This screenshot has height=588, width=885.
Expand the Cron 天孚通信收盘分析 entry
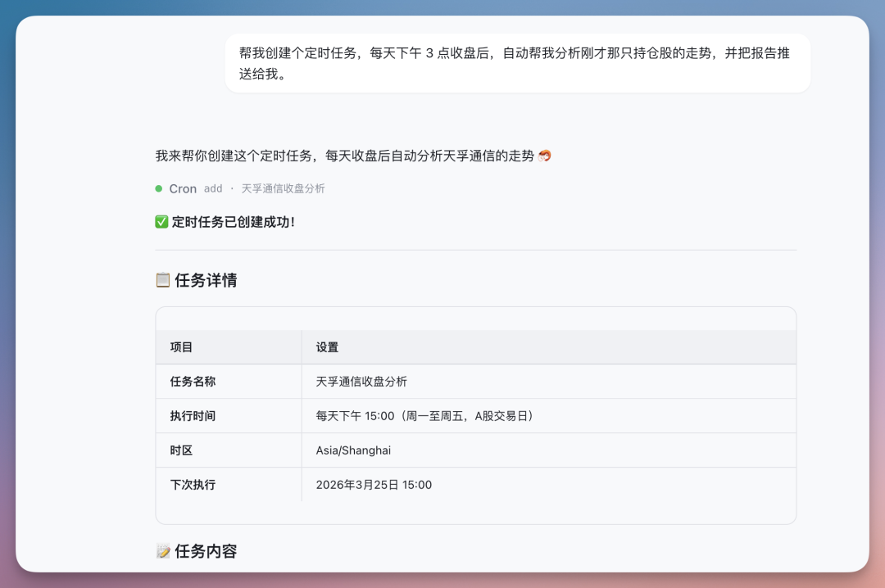(283, 188)
